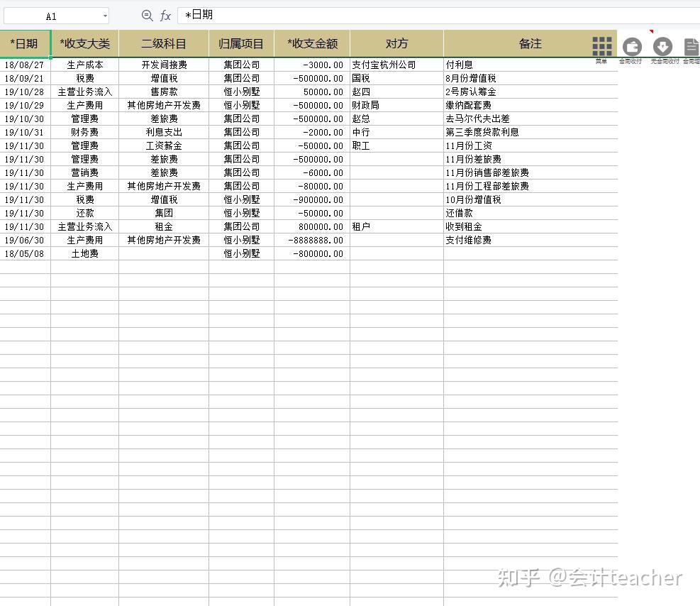This screenshot has width=700, height=606.
Task: Select the 赵总 counterparty cell
Action: (397, 119)
